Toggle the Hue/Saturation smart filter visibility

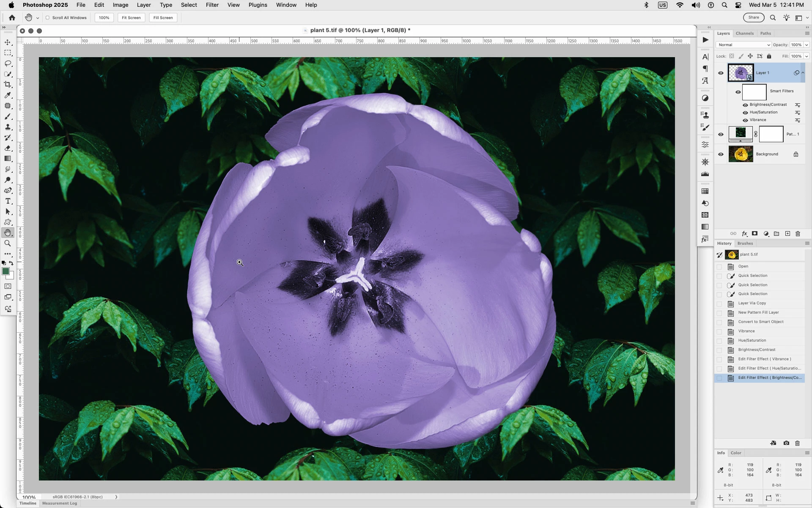[x=745, y=113]
